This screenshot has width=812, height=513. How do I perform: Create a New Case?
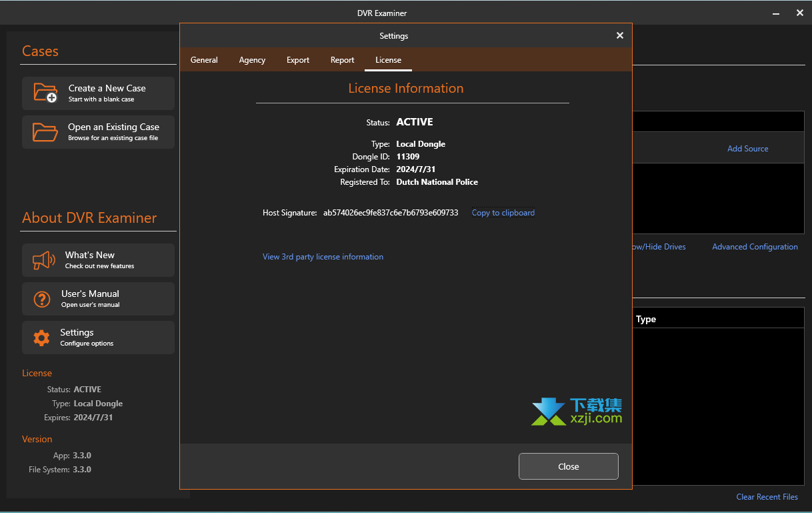[98, 93]
